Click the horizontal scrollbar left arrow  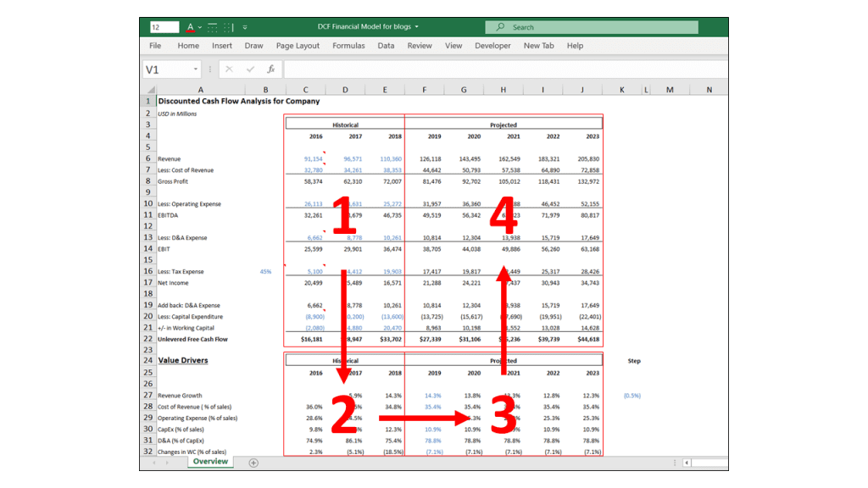[x=687, y=463]
